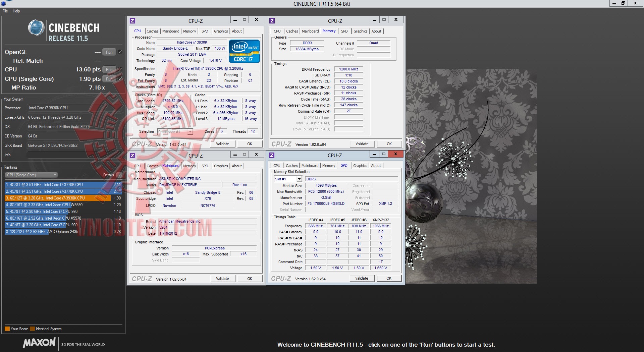Viewport: 644px width, 352px height.
Task: Switch to Caches tab in the CPU-Z processor window
Action: (153, 31)
